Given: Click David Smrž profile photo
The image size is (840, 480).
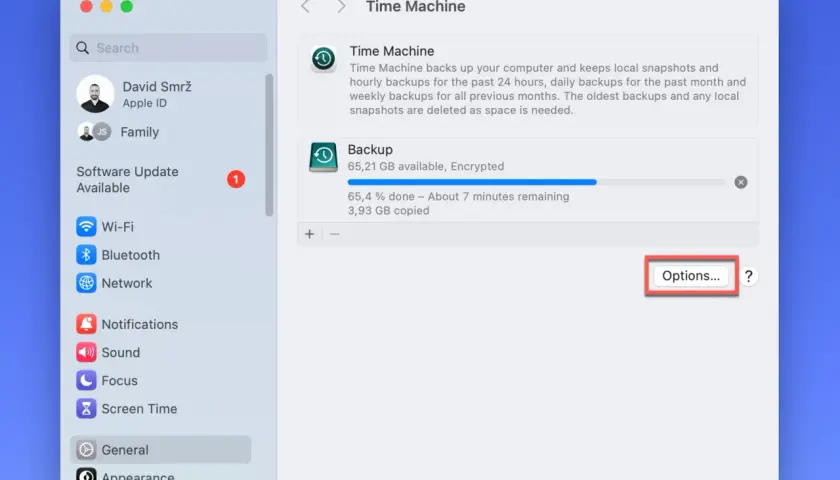Looking at the screenshot, I should (95, 94).
